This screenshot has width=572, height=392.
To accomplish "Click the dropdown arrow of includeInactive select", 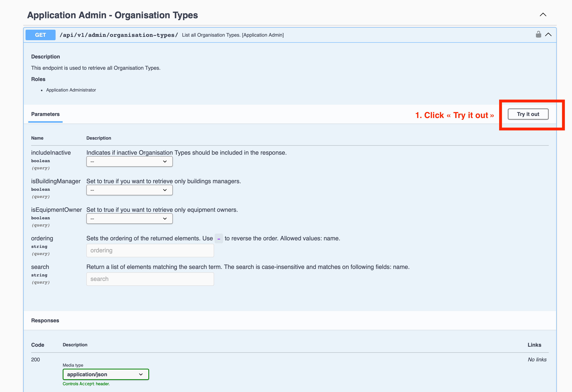I will pos(165,162).
